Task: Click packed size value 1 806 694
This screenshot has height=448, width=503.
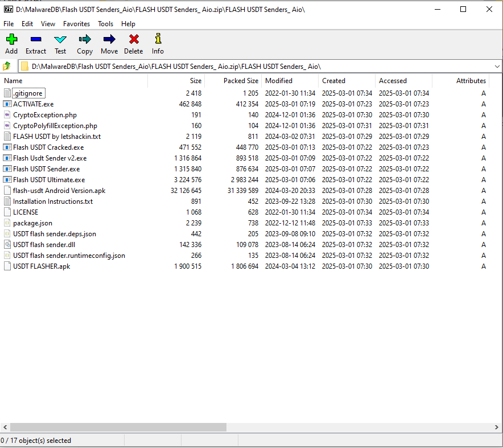Action: tap(245, 266)
